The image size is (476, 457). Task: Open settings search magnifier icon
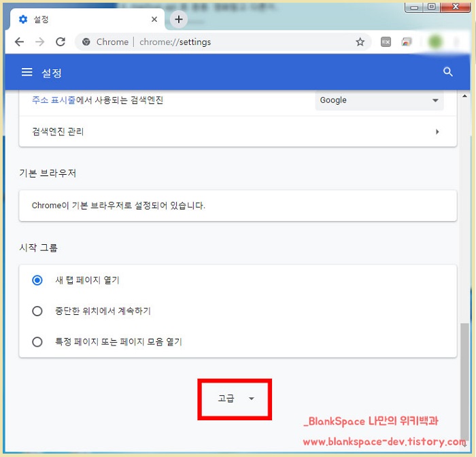coord(448,72)
